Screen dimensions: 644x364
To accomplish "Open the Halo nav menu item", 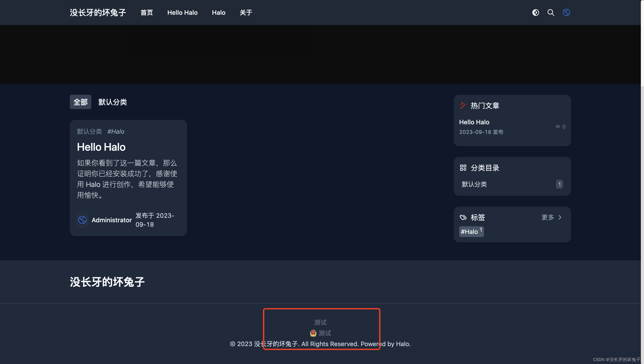I will [x=219, y=13].
